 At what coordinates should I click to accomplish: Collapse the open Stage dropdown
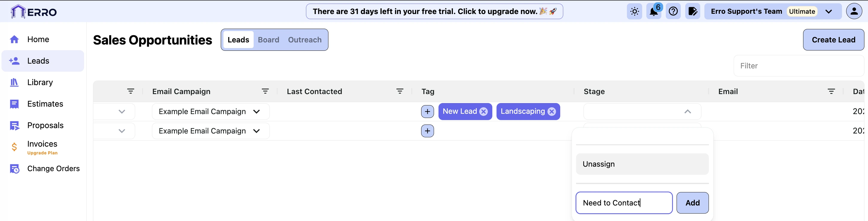pyautogui.click(x=687, y=112)
